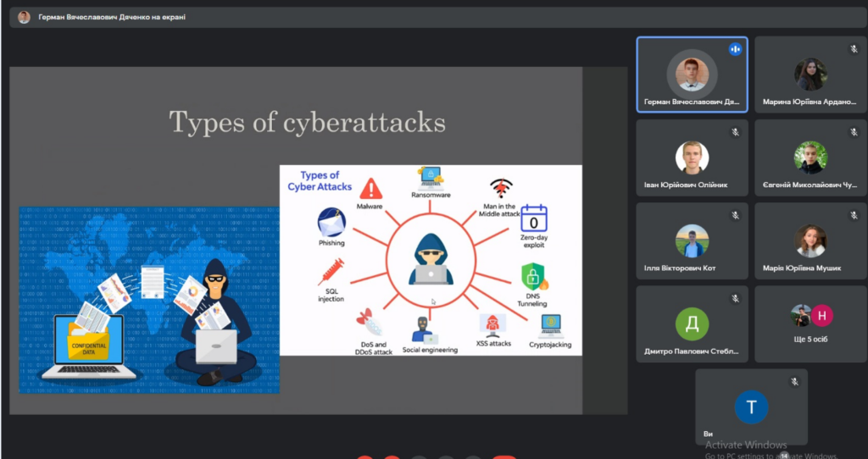Select Іван Юрійович Олійник's profile photo
Image resolution: width=868 pixels, height=459 pixels.
[692, 157]
